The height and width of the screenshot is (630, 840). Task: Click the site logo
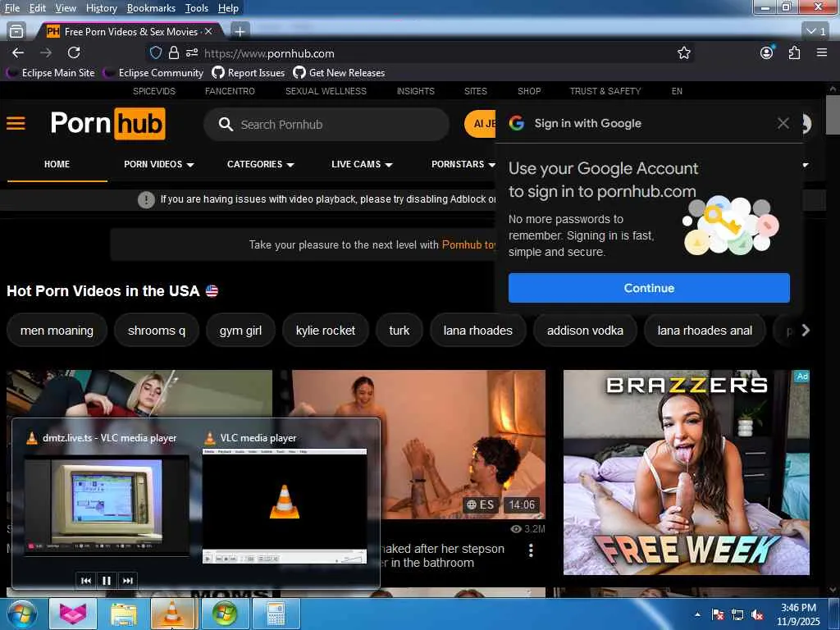(x=107, y=124)
